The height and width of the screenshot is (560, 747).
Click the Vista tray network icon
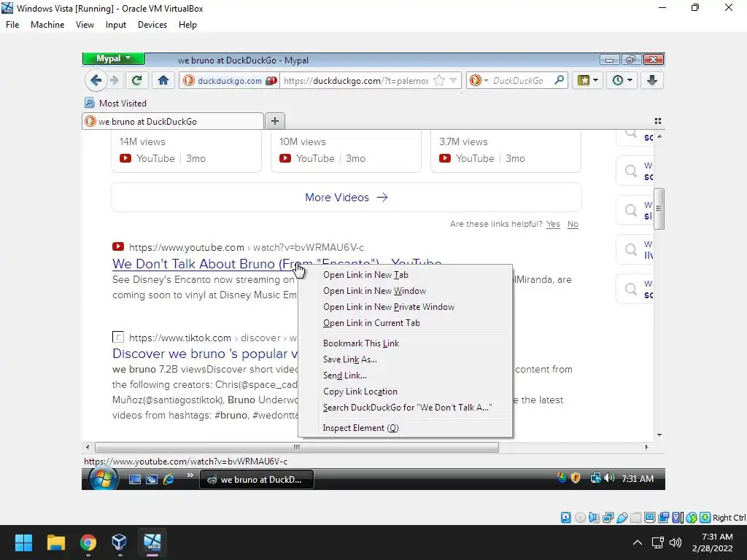pyautogui.click(x=595, y=478)
